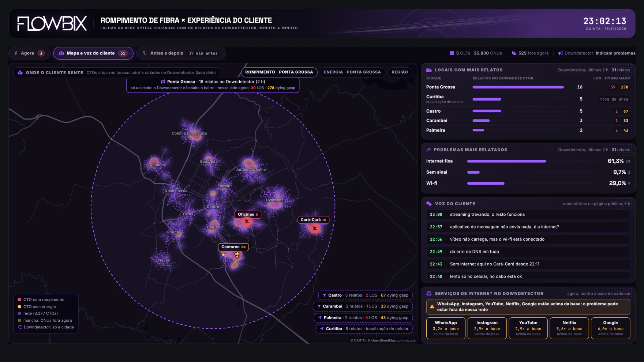Select Energia · Ponta Grossa map view
Viewport: 644px width, 362px height.
coord(352,72)
